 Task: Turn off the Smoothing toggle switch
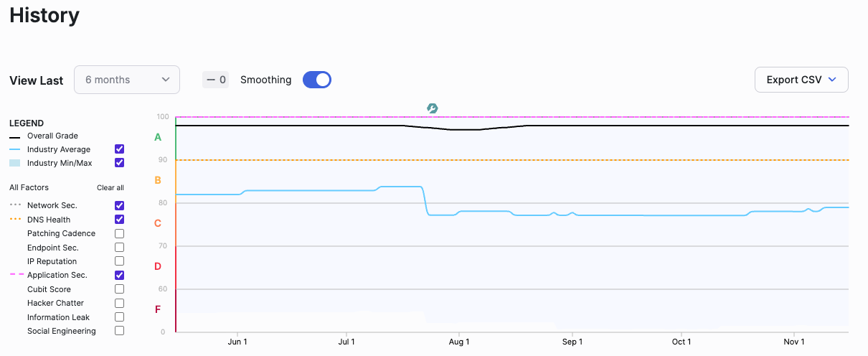[x=317, y=80]
